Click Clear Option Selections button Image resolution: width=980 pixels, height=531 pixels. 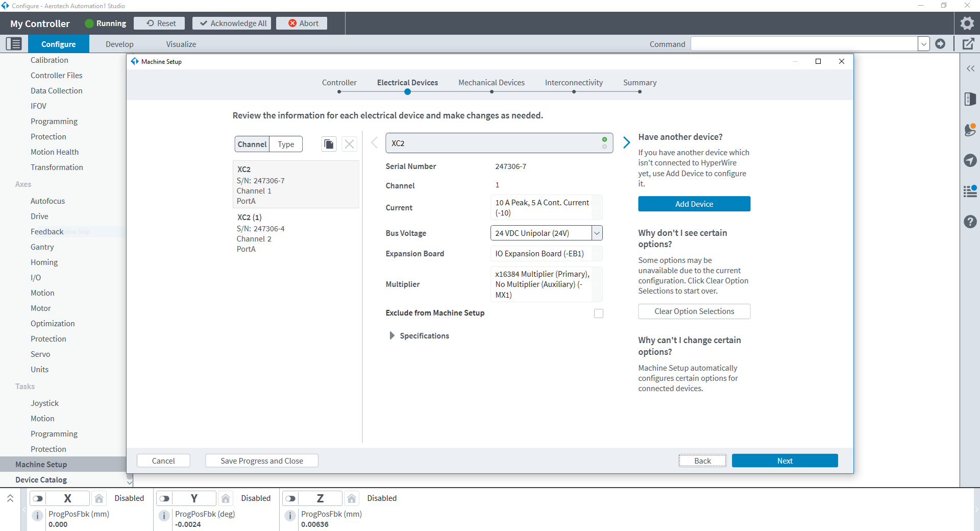694,311
